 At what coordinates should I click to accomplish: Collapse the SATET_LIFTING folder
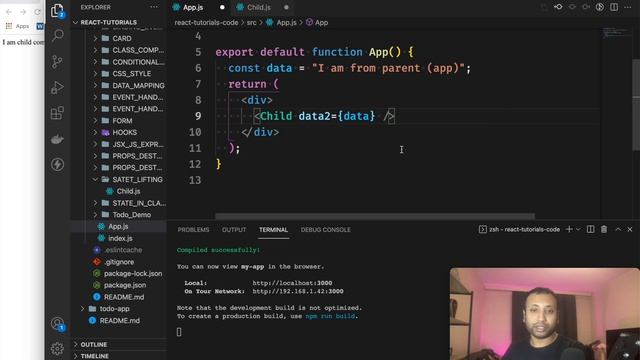[x=96, y=180]
